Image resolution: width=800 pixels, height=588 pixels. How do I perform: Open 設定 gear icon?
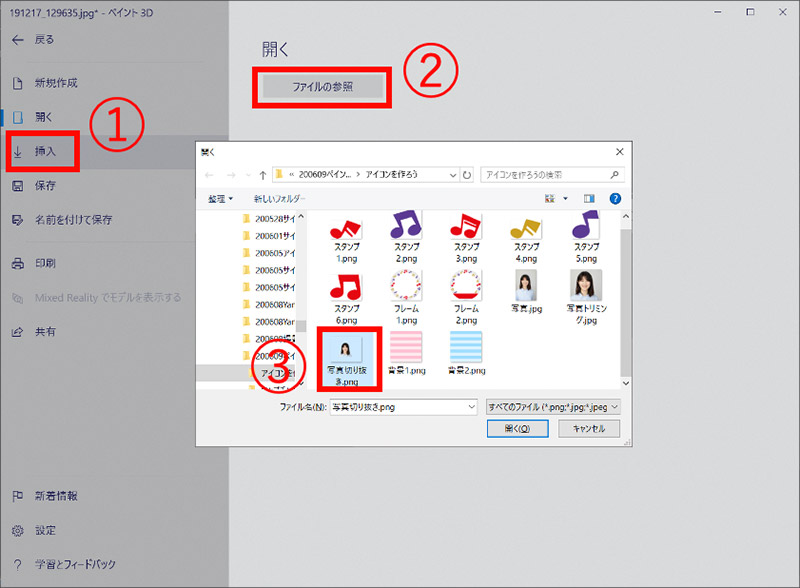(17, 530)
